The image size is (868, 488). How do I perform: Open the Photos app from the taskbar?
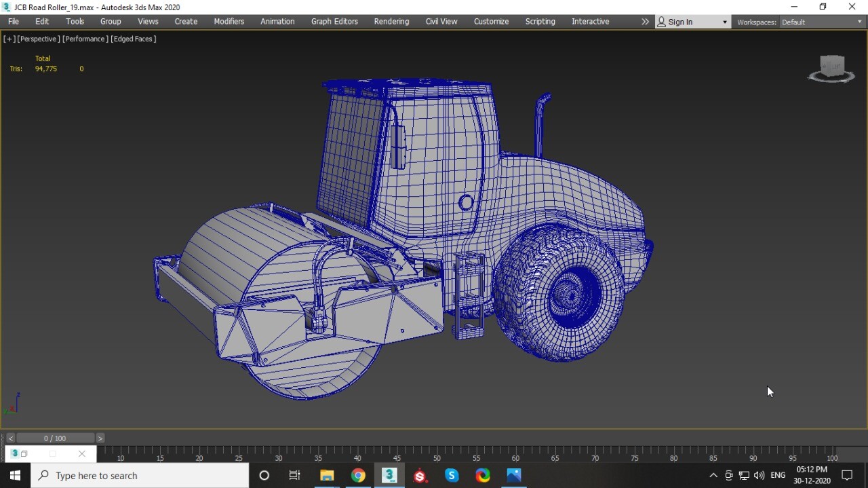(514, 475)
